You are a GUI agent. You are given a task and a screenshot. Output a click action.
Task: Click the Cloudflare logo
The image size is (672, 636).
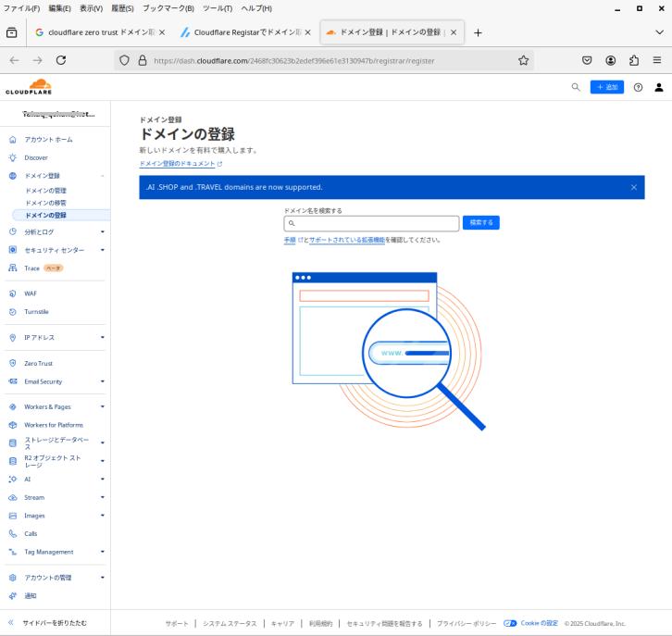click(29, 87)
